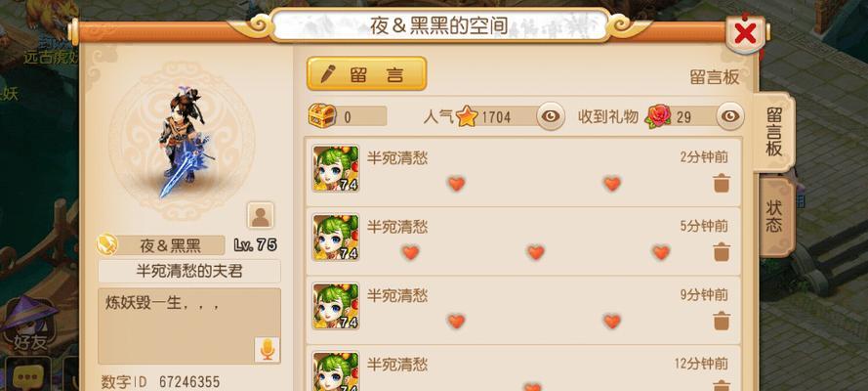Click the rose gift icon

tap(658, 116)
